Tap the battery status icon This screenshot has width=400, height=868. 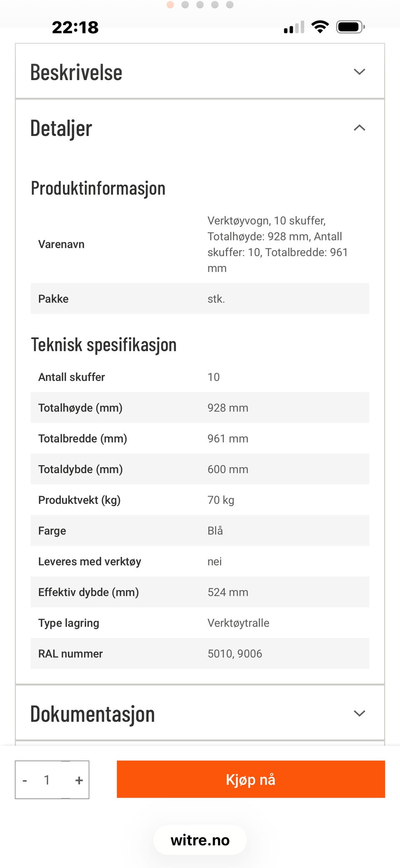pos(351,27)
